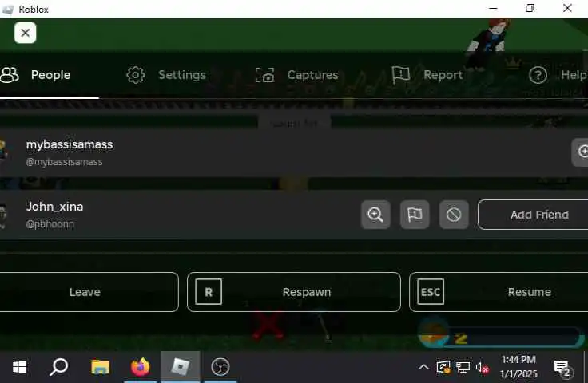Open the Captures tab

(296, 75)
